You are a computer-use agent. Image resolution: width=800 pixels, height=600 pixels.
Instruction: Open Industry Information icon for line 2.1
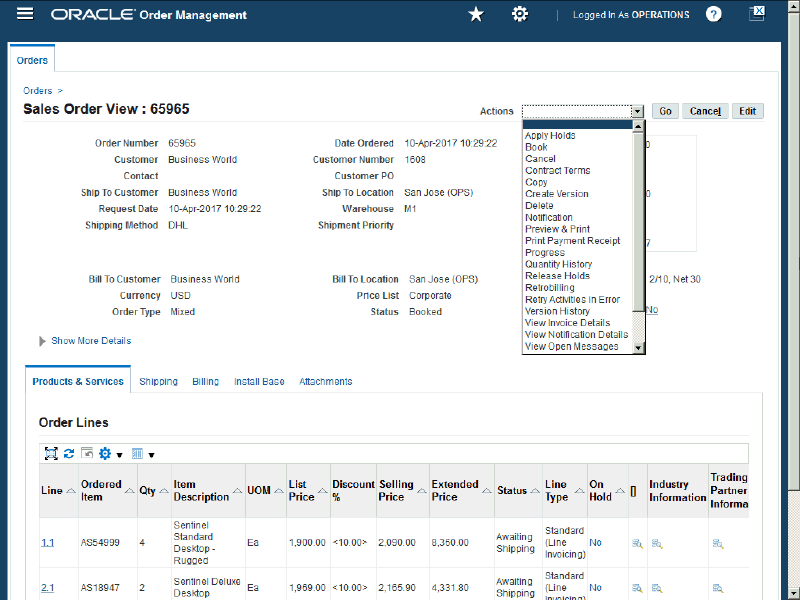click(x=657, y=588)
